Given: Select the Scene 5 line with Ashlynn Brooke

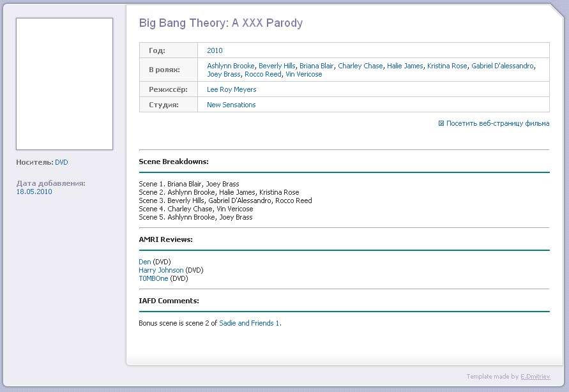Looking at the screenshot, I should coord(195,217).
